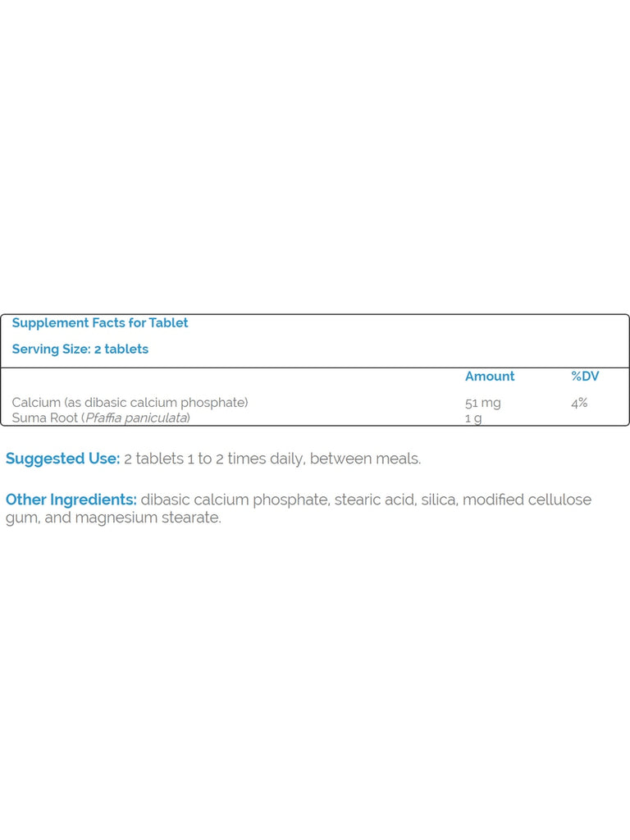The width and height of the screenshot is (630, 840).
Task: Click the Calcium (as dibasic calcium phosphate) row
Action: pyautogui.click(x=315, y=402)
